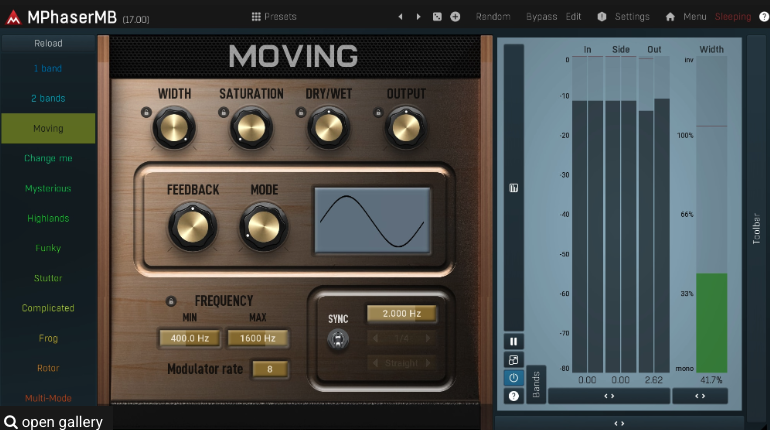The height and width of the screenshot is (430, 770).
Task: Click the Feedback knob
Action: [192, 226]
